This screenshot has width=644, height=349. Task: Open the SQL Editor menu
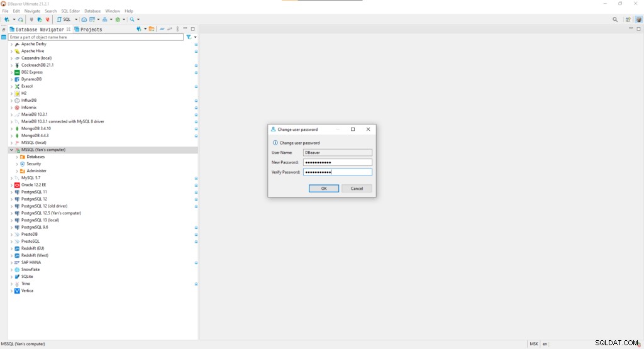tap(70, 11)
